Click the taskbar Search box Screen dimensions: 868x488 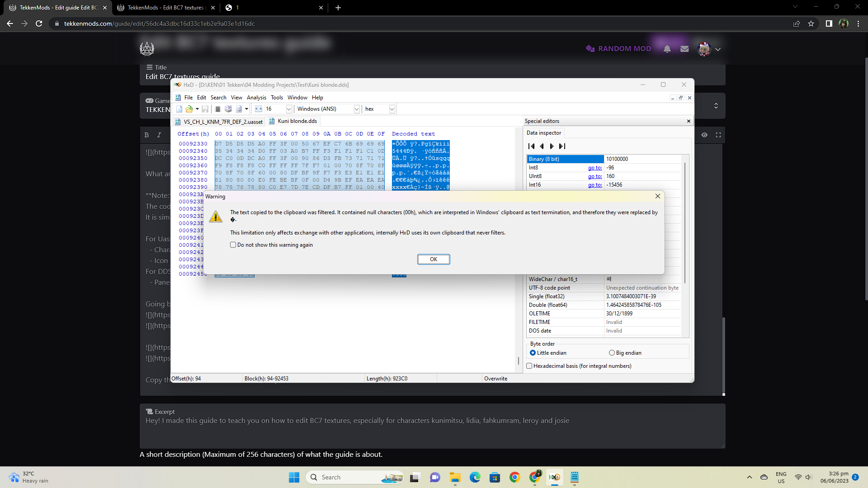[x=355, y=477]
